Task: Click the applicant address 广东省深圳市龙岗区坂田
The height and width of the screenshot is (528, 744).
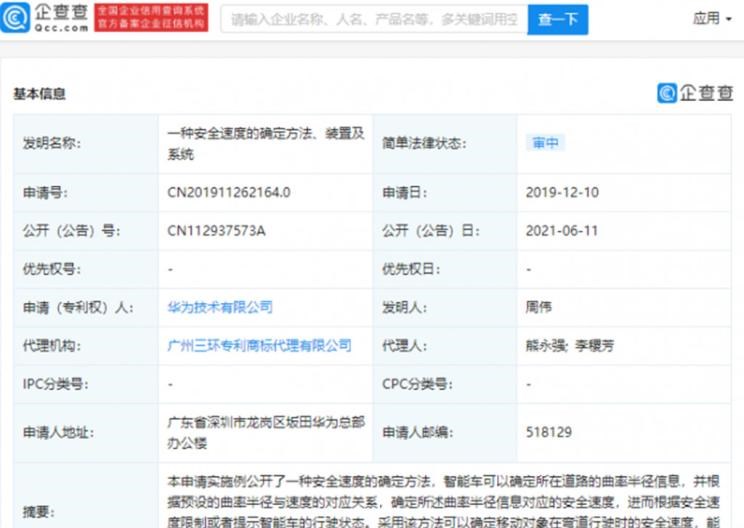Action: 266,433
